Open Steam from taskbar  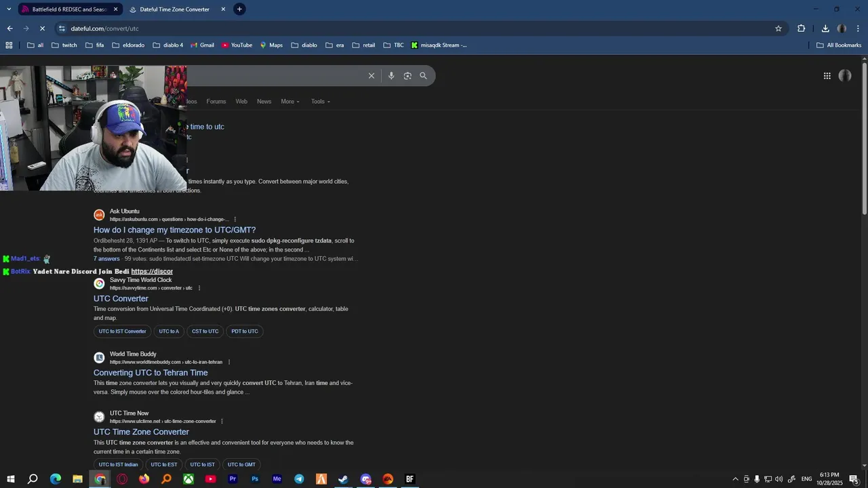point(343,479)
